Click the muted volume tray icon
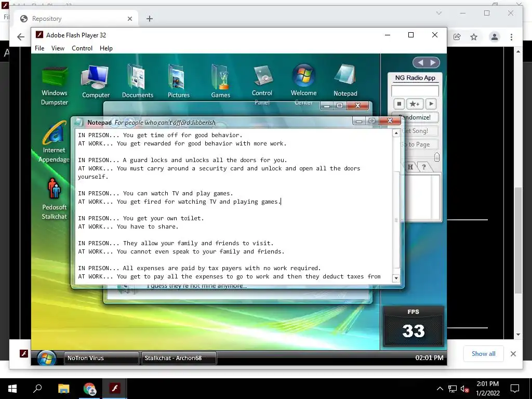532x399 pixels. point(464,389)
